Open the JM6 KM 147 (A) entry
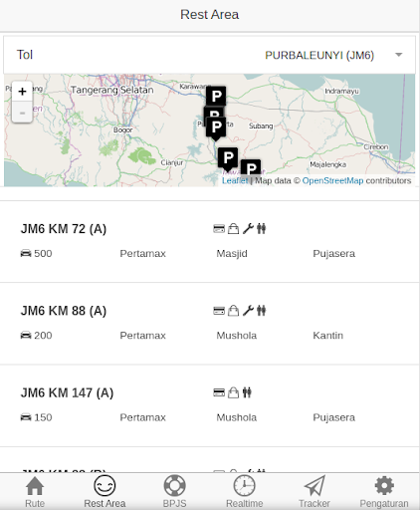 click(209, 405)
